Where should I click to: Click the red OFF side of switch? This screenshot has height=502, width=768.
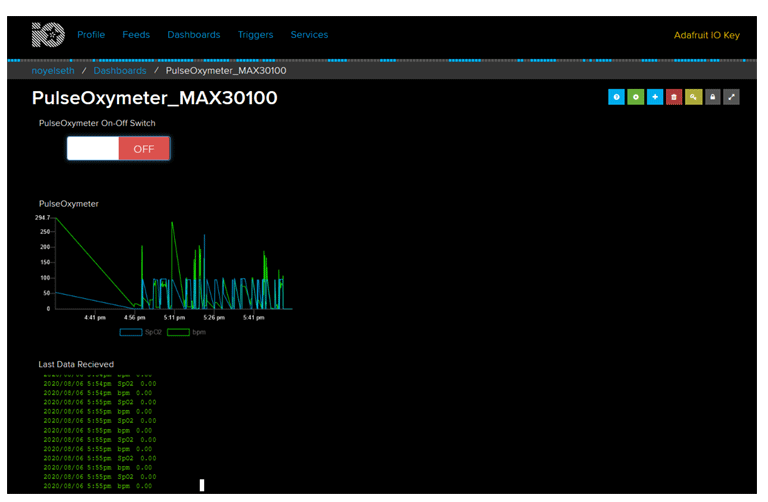144,148
